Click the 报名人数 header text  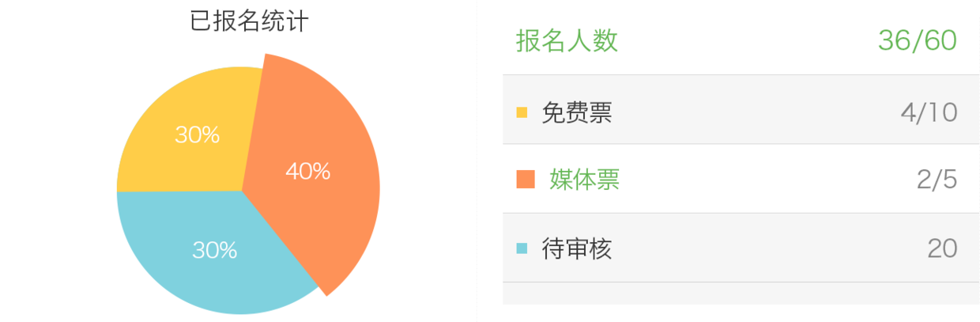tap(567, 41)
